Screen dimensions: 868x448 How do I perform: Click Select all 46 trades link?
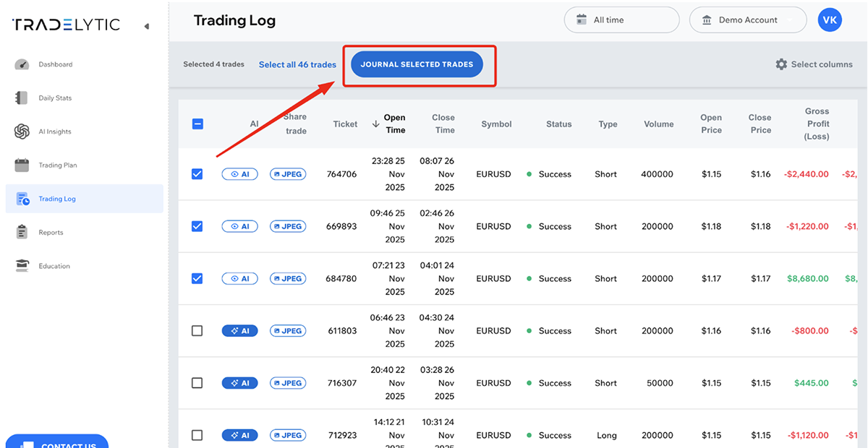(297, 64)
